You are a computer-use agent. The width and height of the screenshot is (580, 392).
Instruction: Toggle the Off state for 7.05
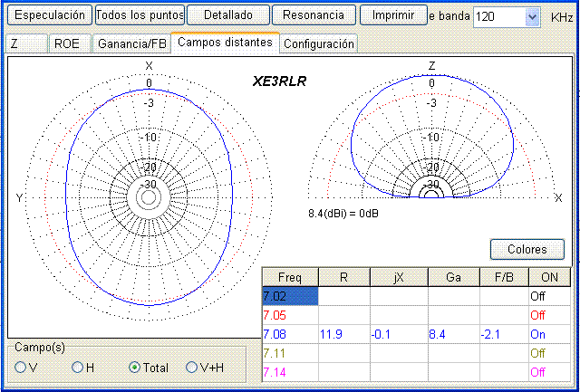click(550, 316)
